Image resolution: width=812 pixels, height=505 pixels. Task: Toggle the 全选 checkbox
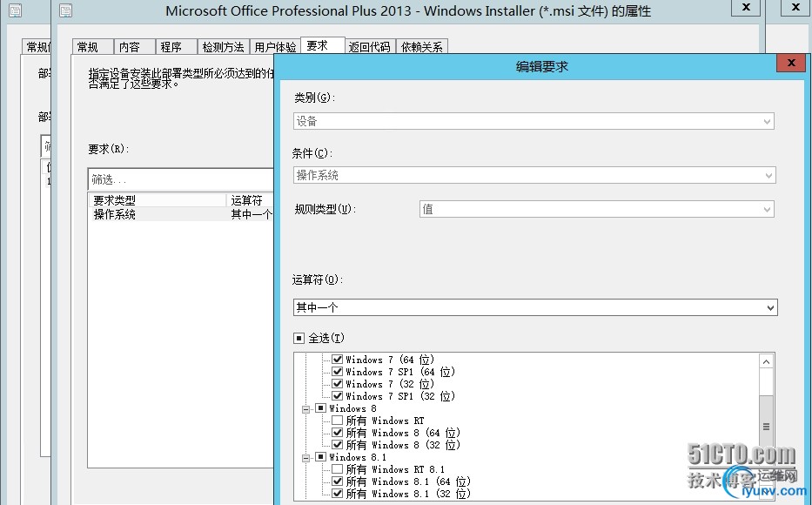299,338
